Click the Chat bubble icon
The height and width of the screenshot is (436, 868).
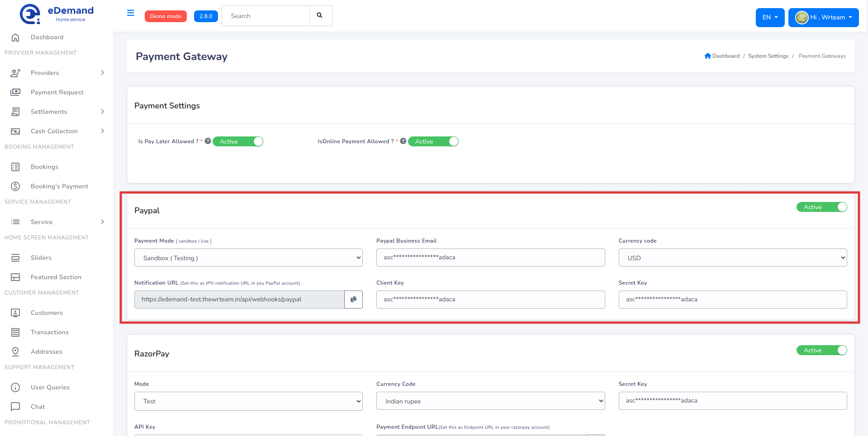(x=15, y=407)
